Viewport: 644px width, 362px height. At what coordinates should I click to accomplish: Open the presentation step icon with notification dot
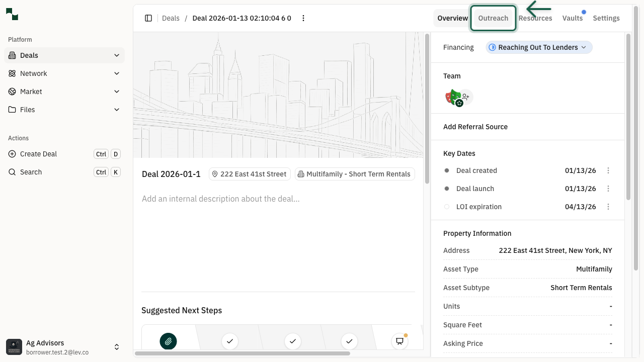[x=399, y=341]
